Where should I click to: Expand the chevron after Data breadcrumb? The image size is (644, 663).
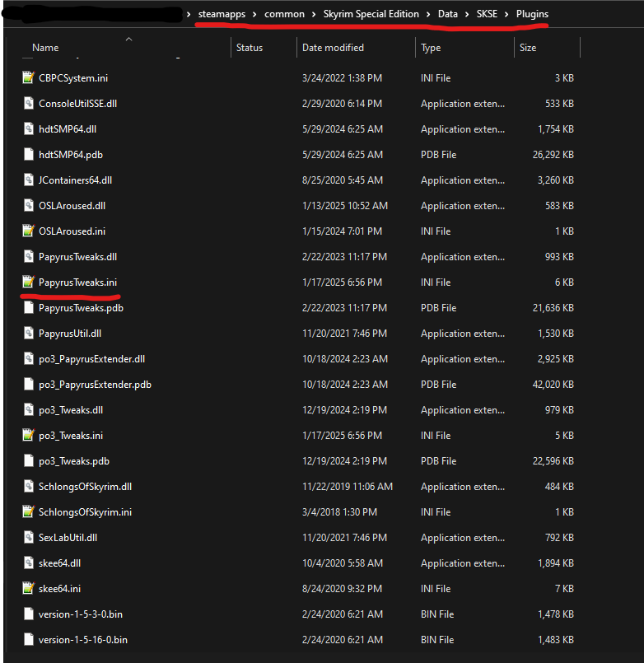[x=467, y=14]
